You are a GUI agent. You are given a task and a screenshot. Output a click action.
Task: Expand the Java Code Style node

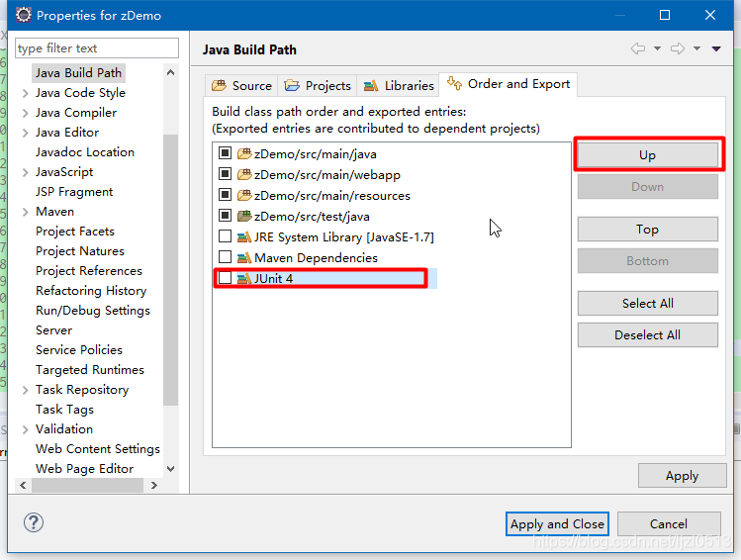(x=26, y=94)
